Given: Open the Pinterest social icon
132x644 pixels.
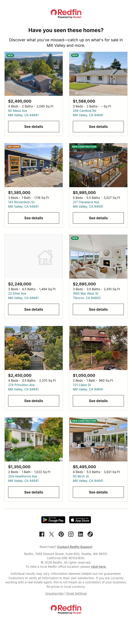Looking at the screenshot, I should pyautogui.click(x=61, y=534).
